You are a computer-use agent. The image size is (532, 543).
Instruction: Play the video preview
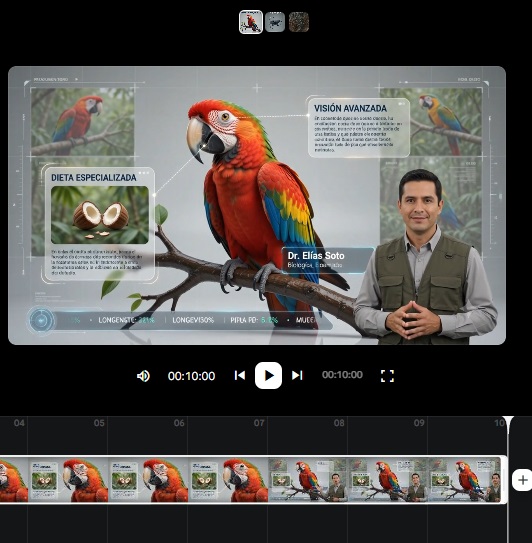tap(268, 375)
